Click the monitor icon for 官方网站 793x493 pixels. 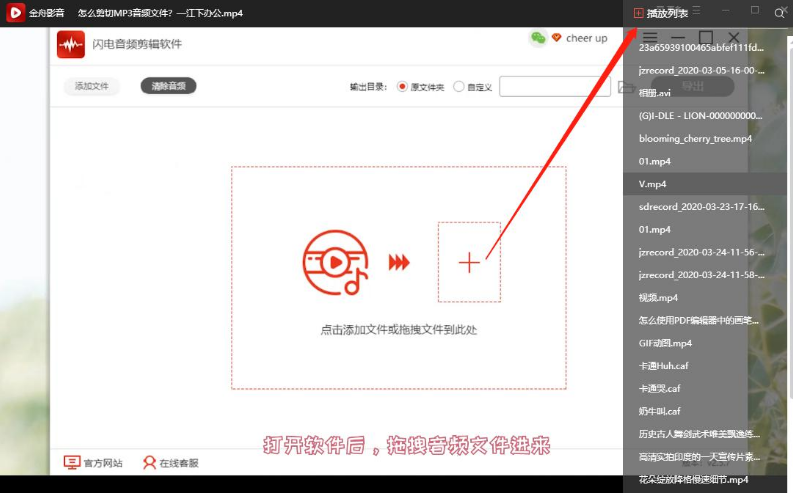coord(72,462)
